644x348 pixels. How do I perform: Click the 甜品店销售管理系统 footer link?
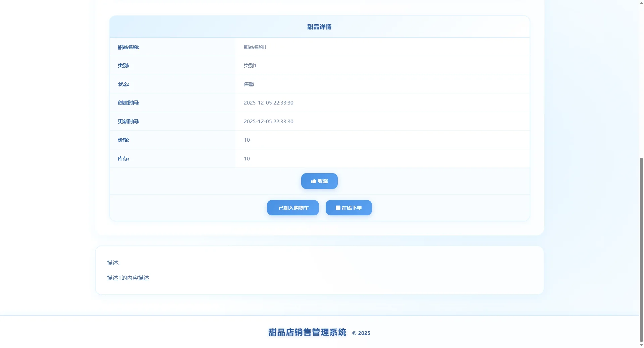point(306,333)
